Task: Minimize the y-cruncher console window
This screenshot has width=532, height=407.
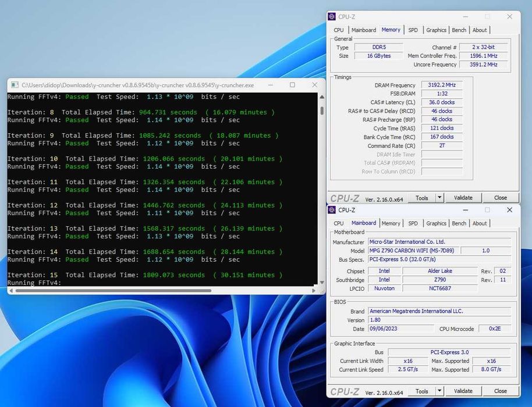Action: (x=271, y=85)
